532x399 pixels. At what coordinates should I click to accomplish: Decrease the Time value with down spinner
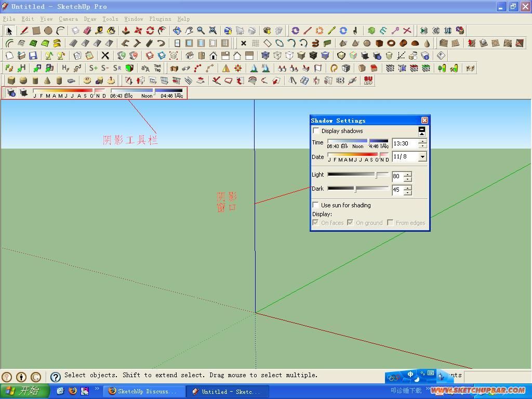tap(422, 146)
